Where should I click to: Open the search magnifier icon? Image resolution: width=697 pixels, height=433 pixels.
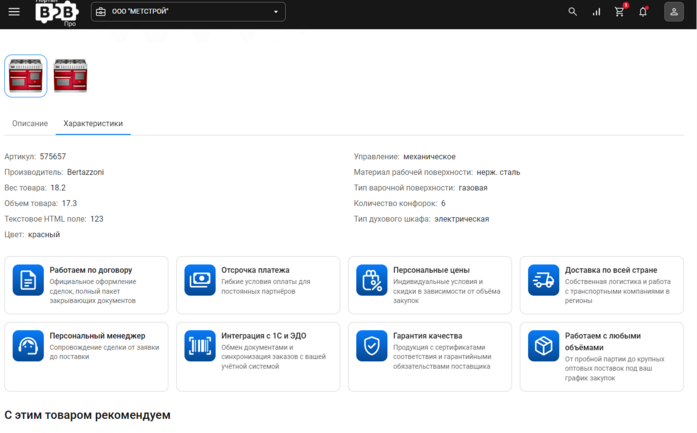click(x=573, y=12)
